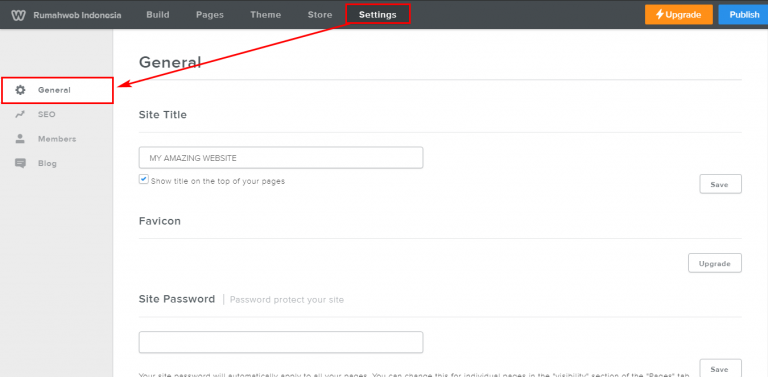Click the Weebly logo icon

[x=19, y=15]
